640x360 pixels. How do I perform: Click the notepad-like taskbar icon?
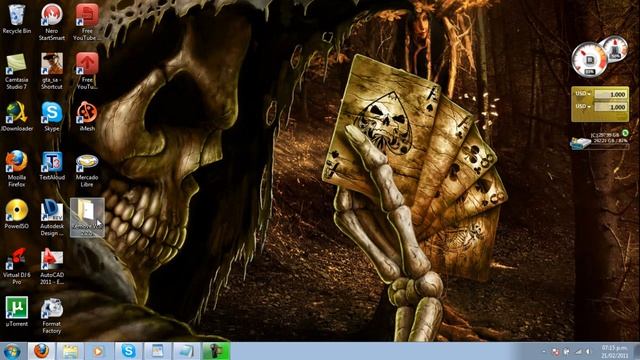click(186, 351)
